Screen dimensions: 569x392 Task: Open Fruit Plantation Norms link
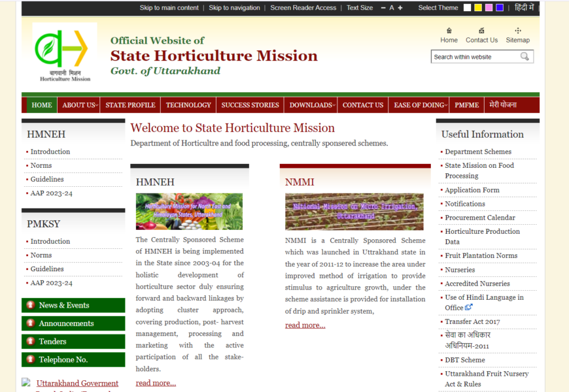click(x=481, y=255)
